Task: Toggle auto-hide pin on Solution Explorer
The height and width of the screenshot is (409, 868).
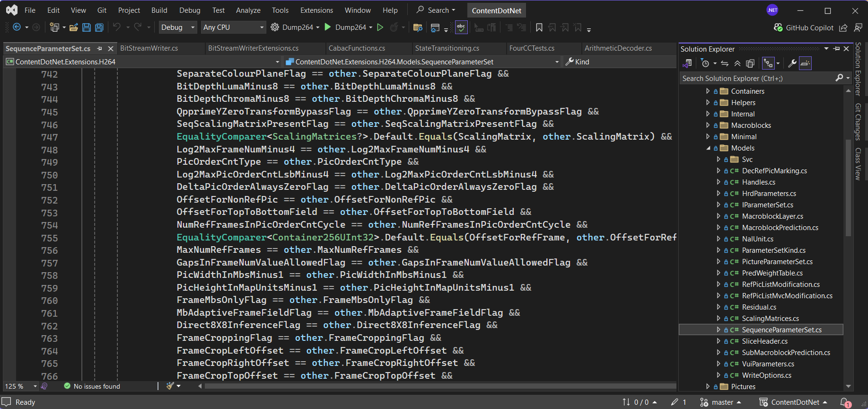Action: pyautogui.click(x=837, y=49)
